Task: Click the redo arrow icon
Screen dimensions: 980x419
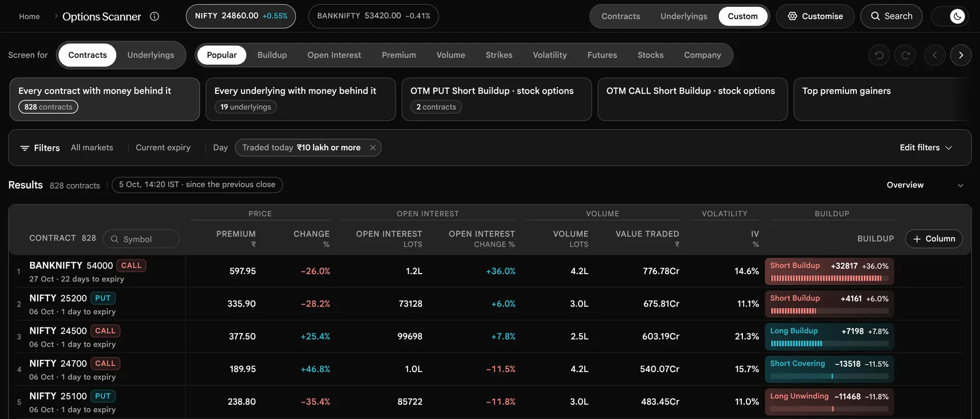Action: click(906, 55)
